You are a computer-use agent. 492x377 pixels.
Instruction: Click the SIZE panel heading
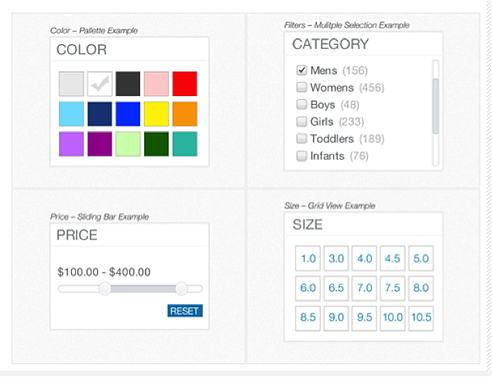tap(307, 225)
